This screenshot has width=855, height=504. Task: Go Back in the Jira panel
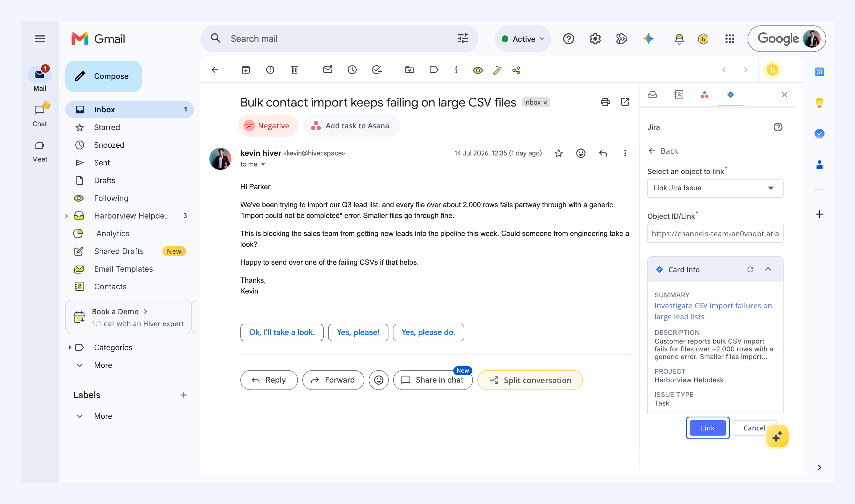pyautogui.click(x=663, y=151)
